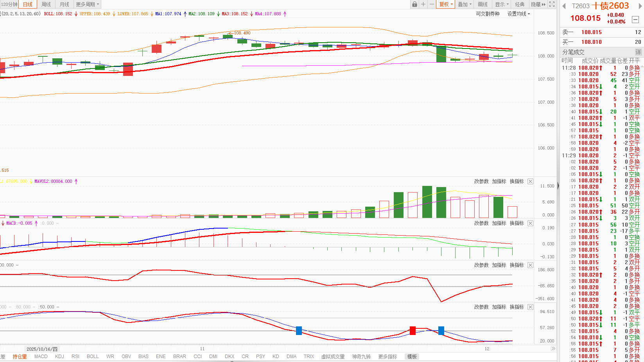
Task: Click the 经典 classic layout button
Action: click(x=520, y=4)
